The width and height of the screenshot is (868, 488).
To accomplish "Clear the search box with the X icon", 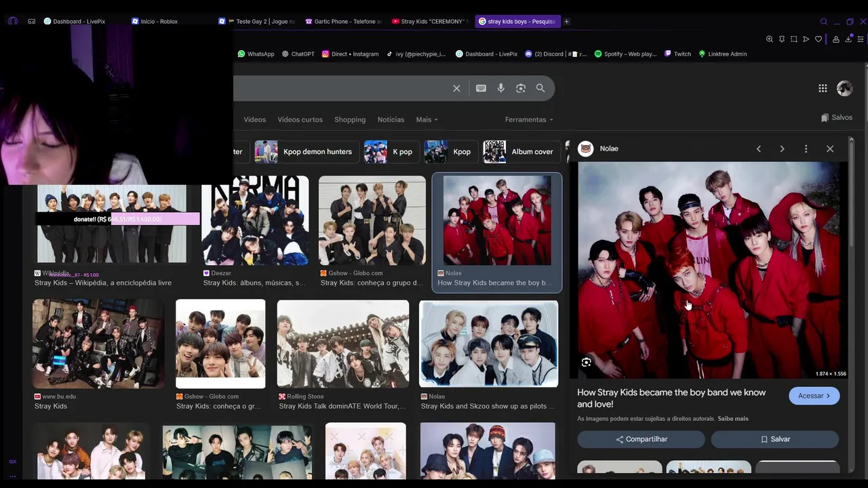I will click(456, 88).
